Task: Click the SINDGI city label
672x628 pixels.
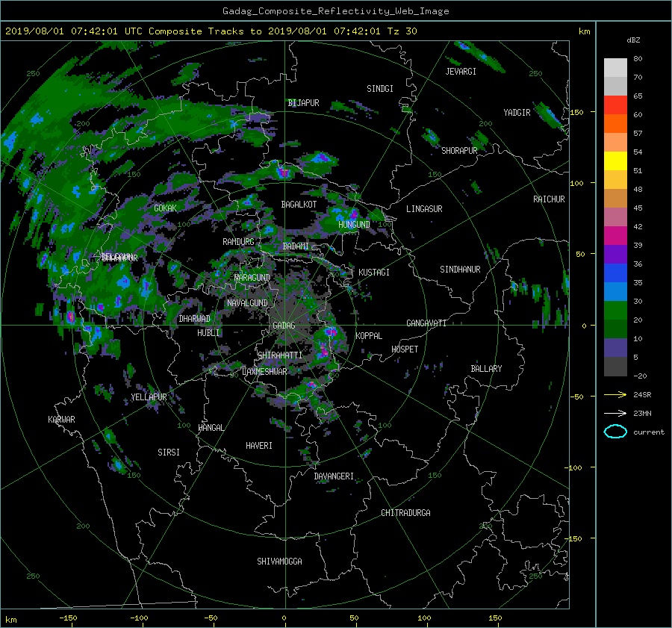Action: pos(380,89)
